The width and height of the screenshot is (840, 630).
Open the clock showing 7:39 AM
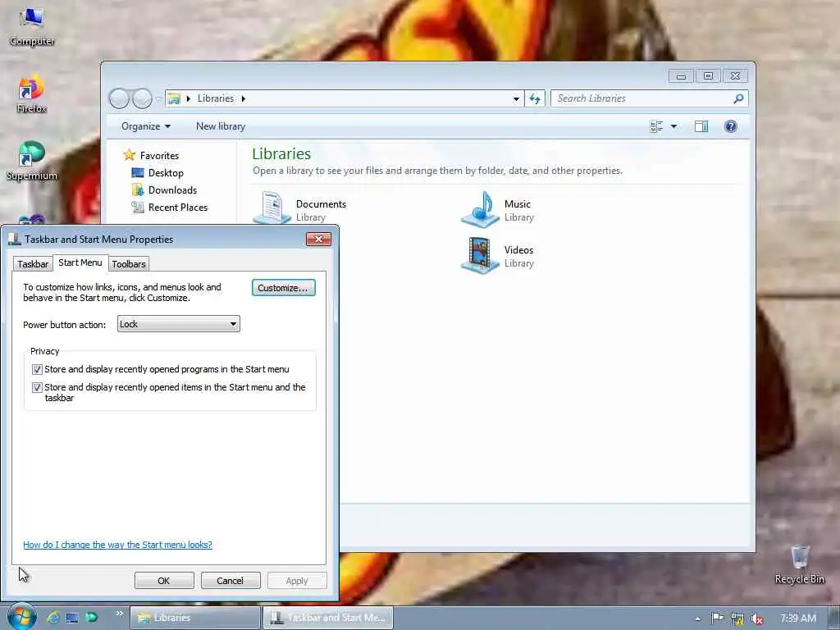(798, 619)
